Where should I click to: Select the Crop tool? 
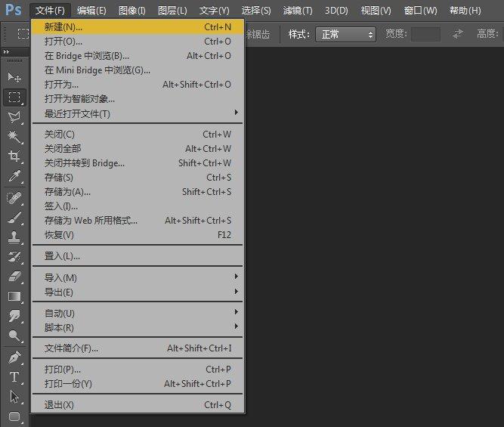[x=14, y=156]
